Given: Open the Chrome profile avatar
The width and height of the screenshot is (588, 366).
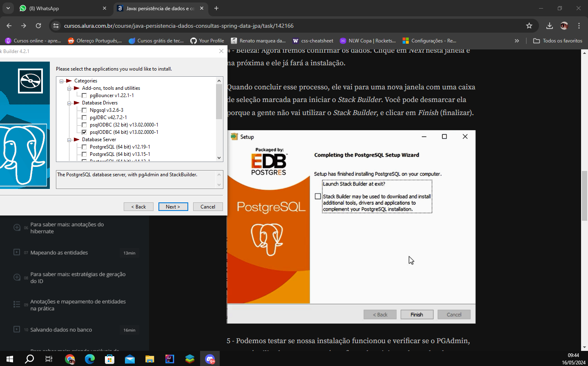Looking at the screenshot, I should tap(564, 26).
